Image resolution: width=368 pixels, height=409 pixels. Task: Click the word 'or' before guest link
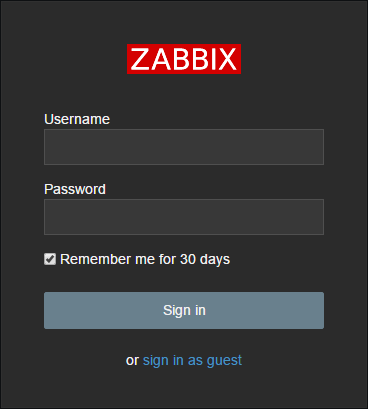tap(132, 361)
